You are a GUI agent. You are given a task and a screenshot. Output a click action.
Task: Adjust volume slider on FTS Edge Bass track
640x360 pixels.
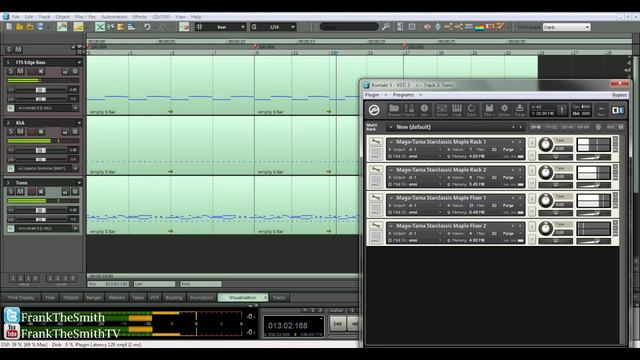41,90
